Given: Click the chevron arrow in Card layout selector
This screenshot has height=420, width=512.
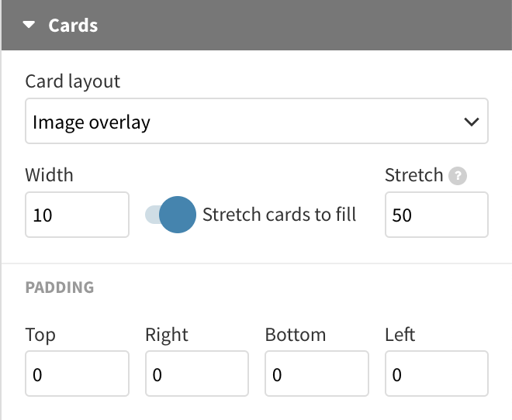Looking at the screenshot, I should [472, 122].
